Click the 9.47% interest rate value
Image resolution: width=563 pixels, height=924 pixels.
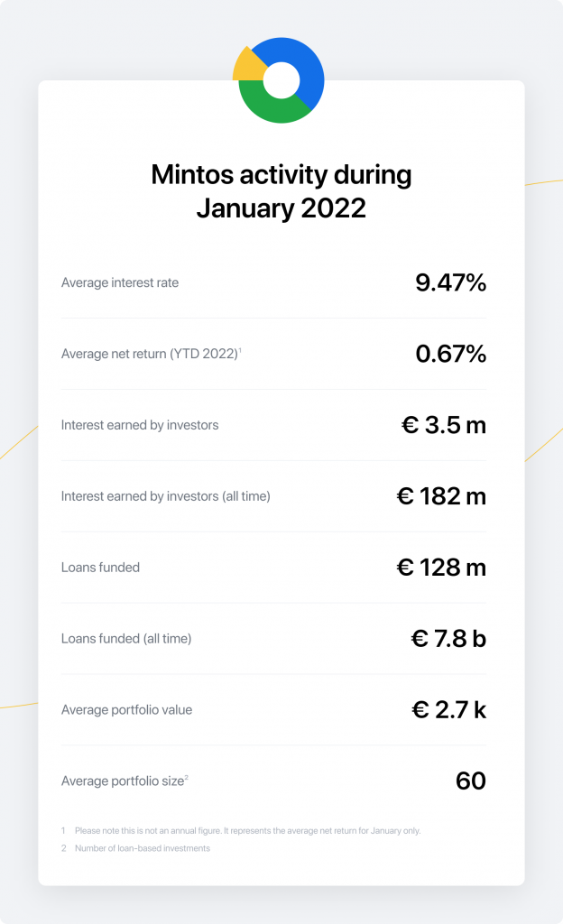click(x=450, y=283)
